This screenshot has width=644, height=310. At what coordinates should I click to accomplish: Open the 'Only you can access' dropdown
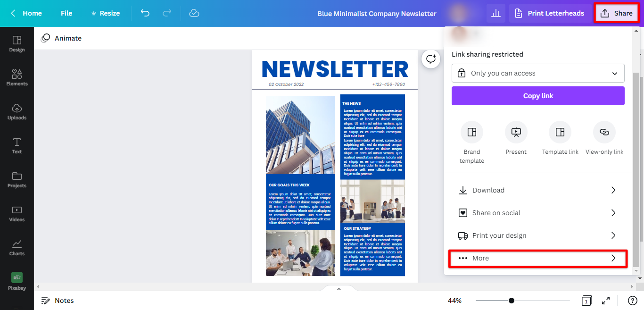coord(538,73)
